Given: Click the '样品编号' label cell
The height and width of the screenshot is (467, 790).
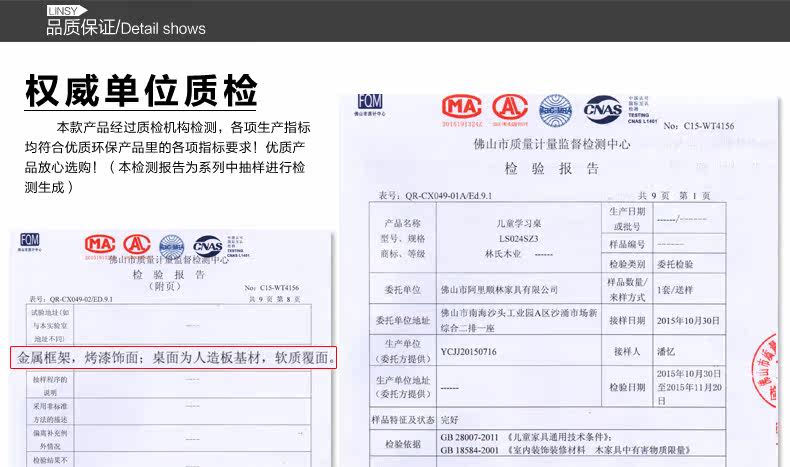Looking at the screenshot, I should (x=627, y=244).
